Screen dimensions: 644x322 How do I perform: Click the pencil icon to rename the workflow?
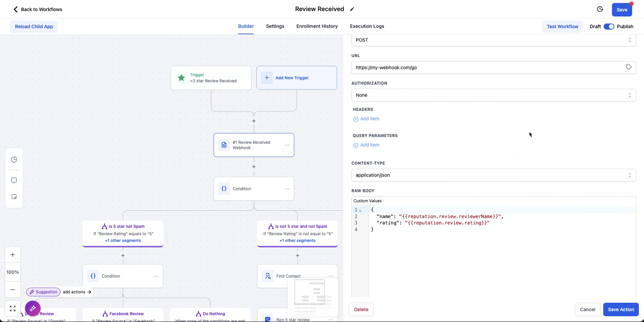click(352, 9)
